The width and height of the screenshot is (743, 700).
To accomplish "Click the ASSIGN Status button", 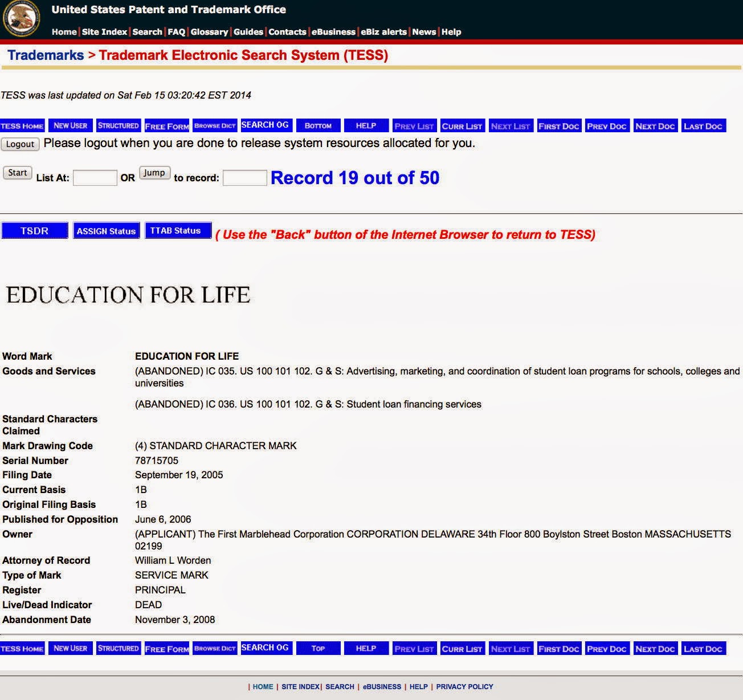I will point(106,231).
